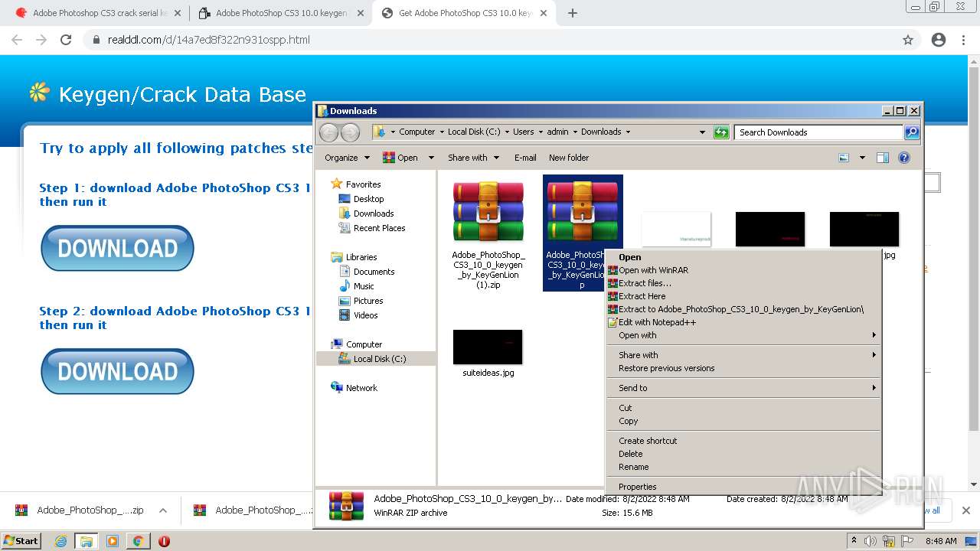Select Network in navigation pane
The height and width of the screenshot is (551, 980).
tap(361, 388)
